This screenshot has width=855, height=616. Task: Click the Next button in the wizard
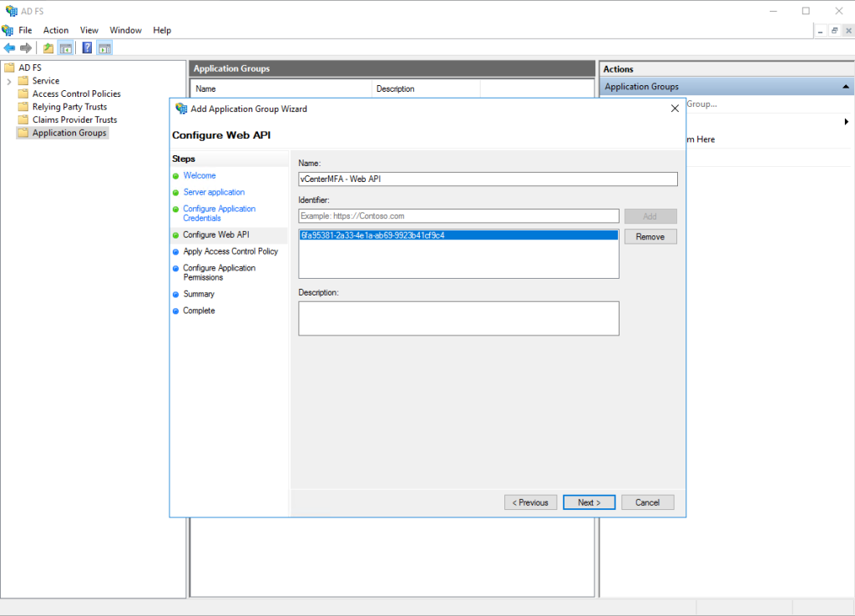click(x=588, y=502)
